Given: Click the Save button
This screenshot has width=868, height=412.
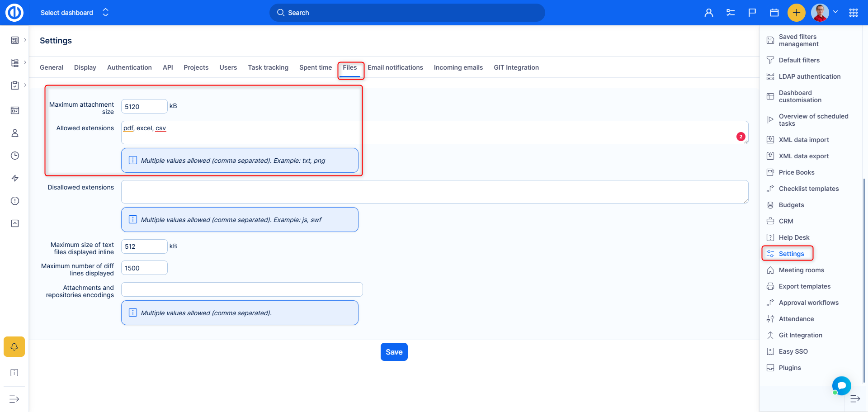Looking at the screenshot, I should pos(394,352).
